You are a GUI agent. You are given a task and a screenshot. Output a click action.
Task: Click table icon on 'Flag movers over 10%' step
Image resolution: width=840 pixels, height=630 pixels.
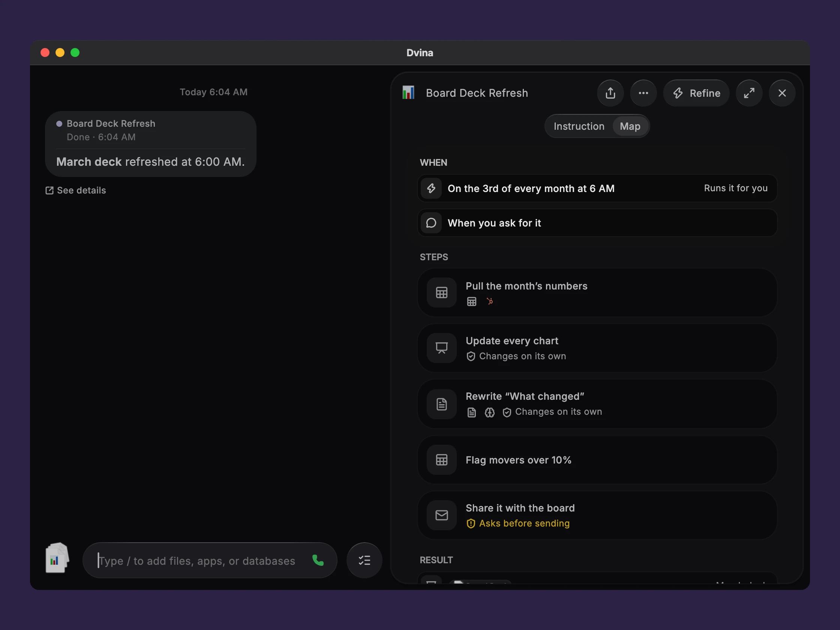pos(441,460)
